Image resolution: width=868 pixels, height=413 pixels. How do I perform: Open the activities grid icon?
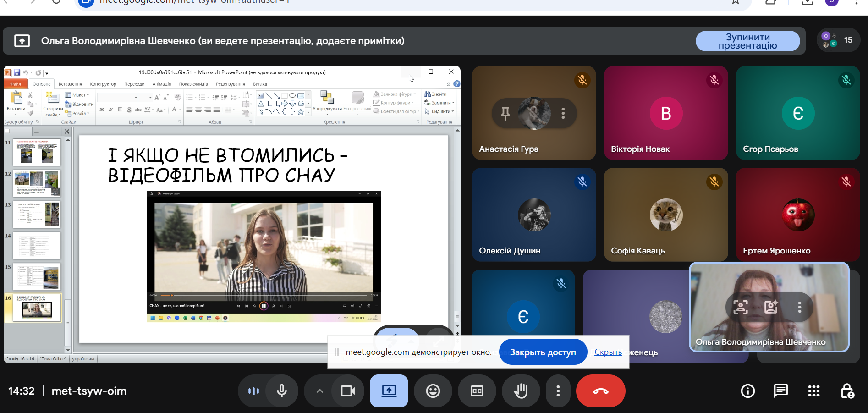click(x=813, y=391)
